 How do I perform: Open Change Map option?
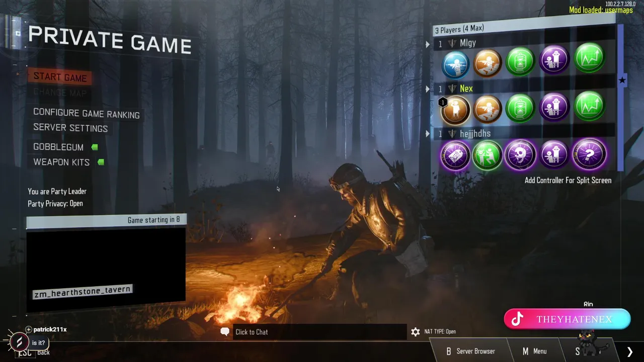pyautogui.click(x=60, y=93)
